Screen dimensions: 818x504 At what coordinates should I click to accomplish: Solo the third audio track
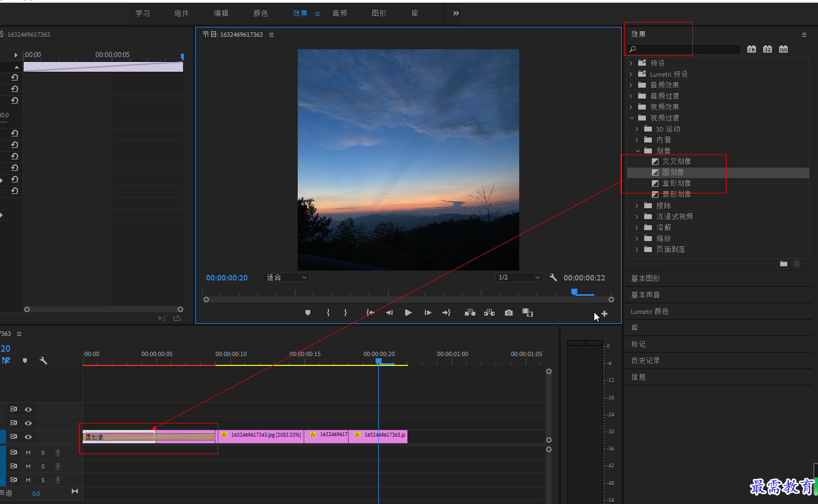43,480
